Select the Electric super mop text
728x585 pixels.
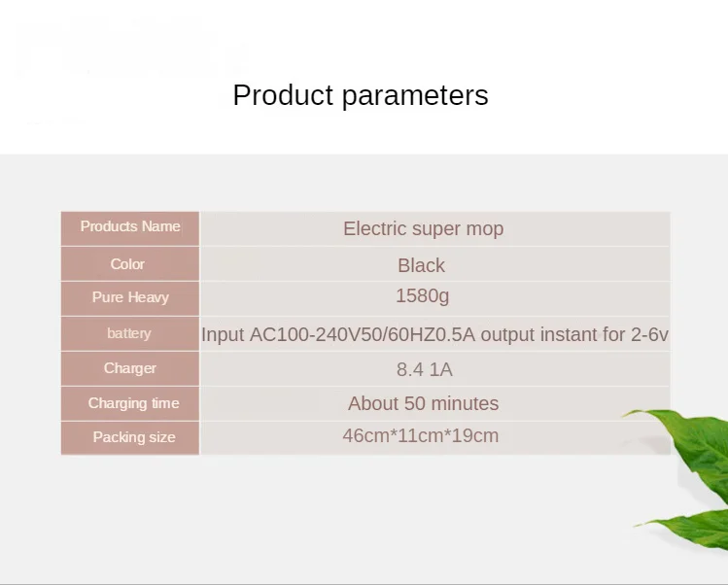[423, 229]
